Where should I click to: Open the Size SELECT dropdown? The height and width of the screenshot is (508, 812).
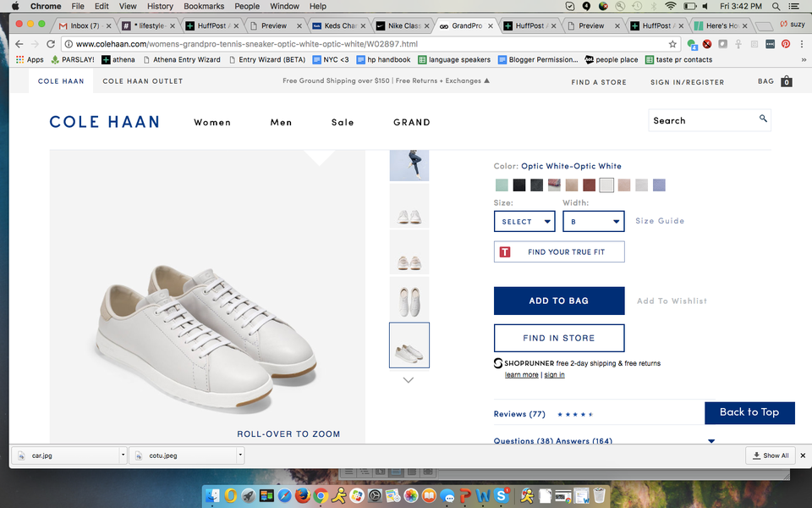point(524,221)
